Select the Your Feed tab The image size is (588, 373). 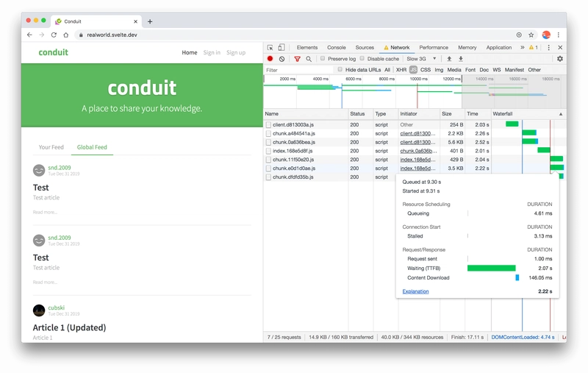click(x=51, y=147)
